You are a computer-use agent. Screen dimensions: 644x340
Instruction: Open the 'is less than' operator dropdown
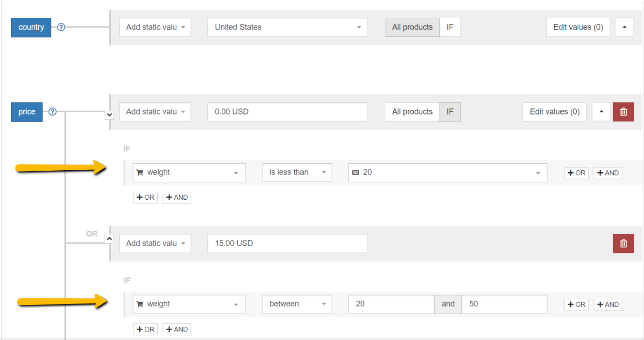297,173
